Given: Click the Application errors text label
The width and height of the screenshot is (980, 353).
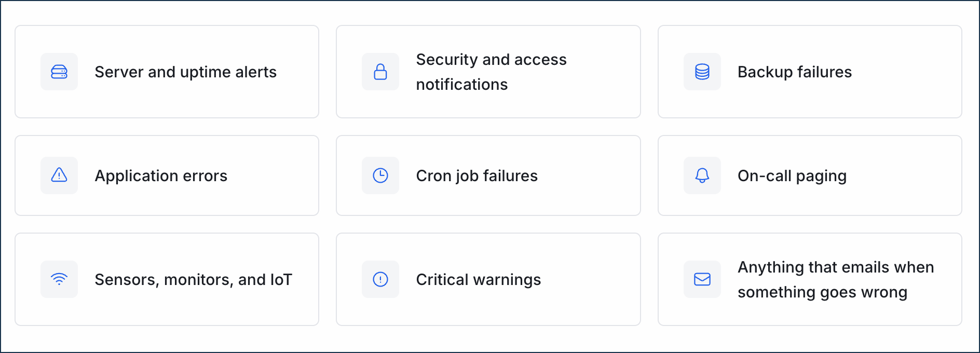Looking at the screenshot, I should [161, 175].
